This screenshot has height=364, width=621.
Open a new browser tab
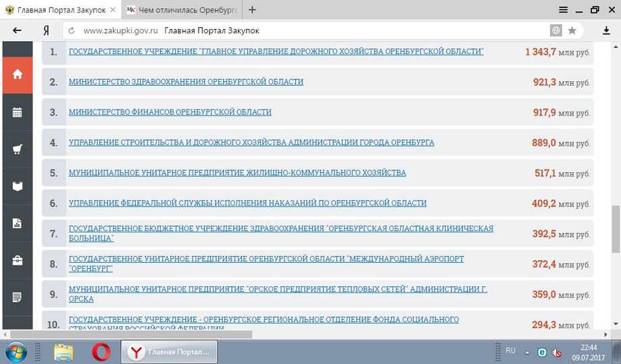click(252, 10)
